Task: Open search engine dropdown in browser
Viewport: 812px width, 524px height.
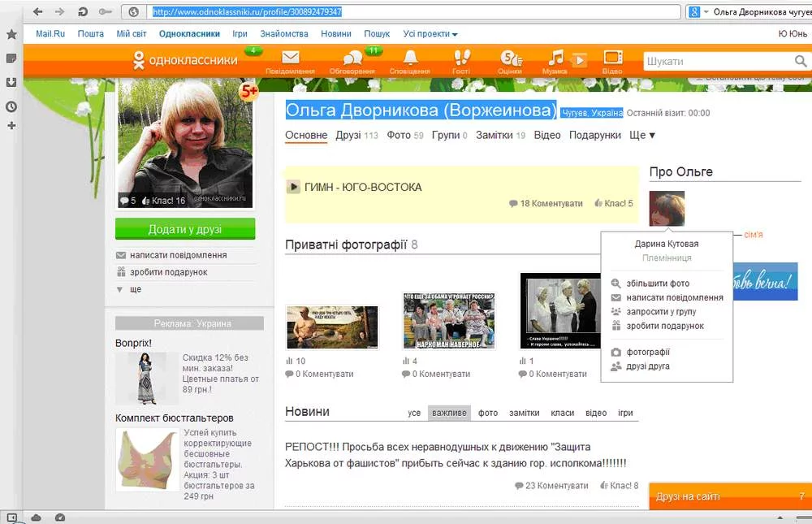Action: 706,11
